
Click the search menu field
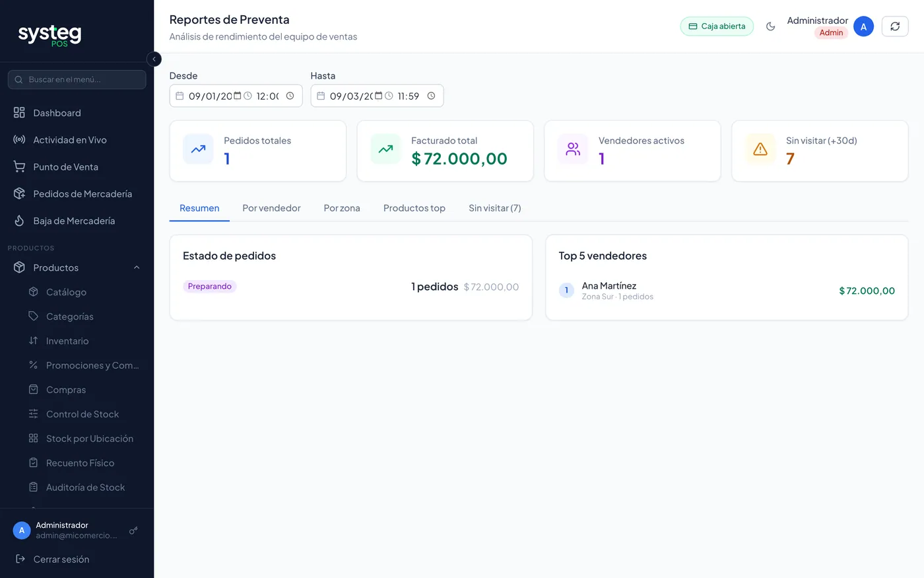(77, 79)
